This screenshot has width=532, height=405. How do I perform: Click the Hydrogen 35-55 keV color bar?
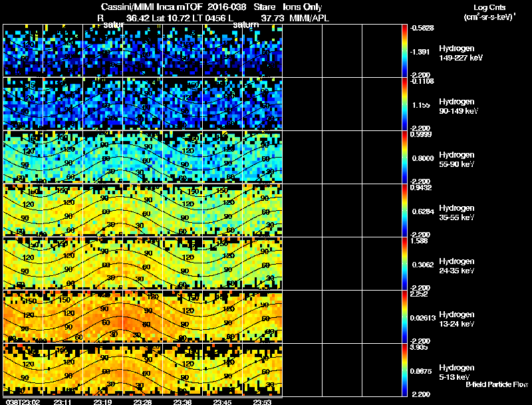(404, 210)
